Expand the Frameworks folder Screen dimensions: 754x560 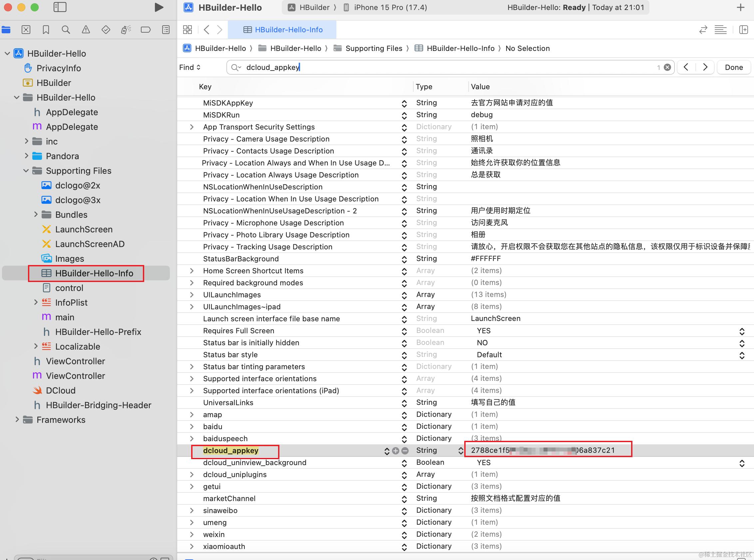coord(17,420)
